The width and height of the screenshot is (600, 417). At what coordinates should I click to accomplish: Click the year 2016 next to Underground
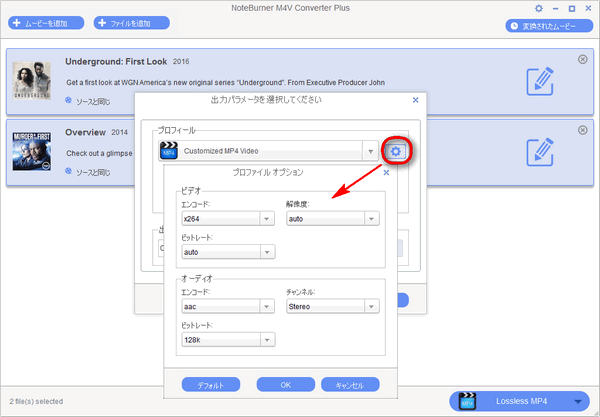point(181,62)
